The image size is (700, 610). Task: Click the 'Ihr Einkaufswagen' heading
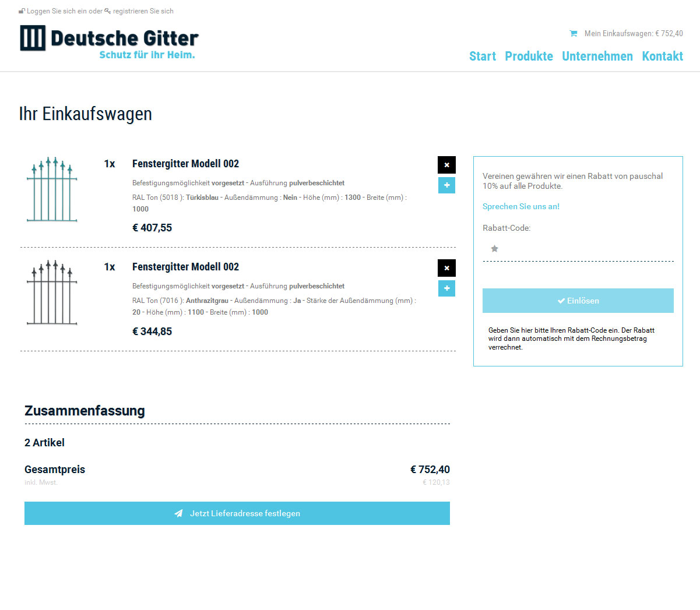point(86,114)
